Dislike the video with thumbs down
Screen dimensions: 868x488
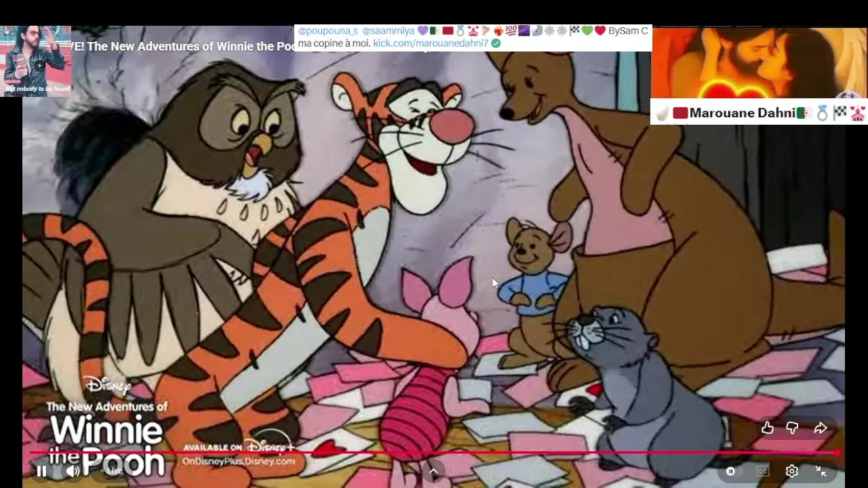(x=792, y=428)
